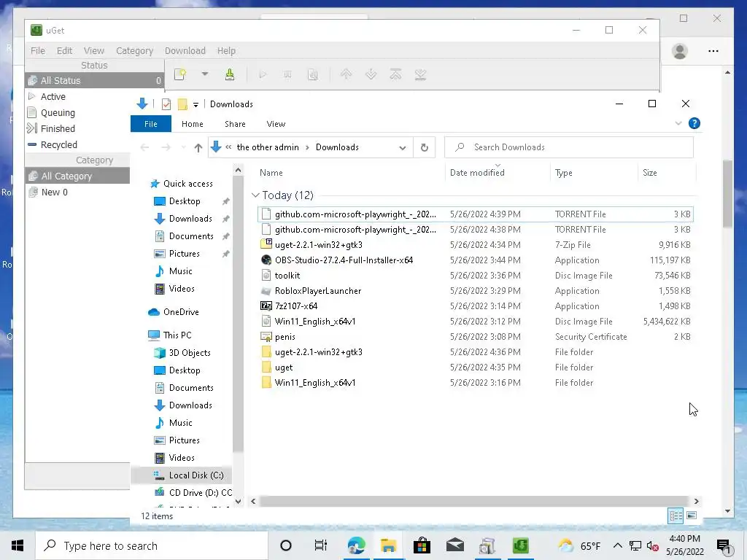Open Local Disk (C:) in navigation pane
This screenshot has width=747, height=560.
196,475
